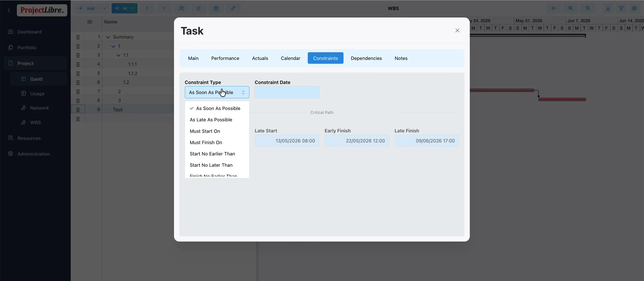Image resolution: width=644 pixels, height=281 pixels.
Task: Switch to the Actuals tab
Action: [x=260, y=58]
